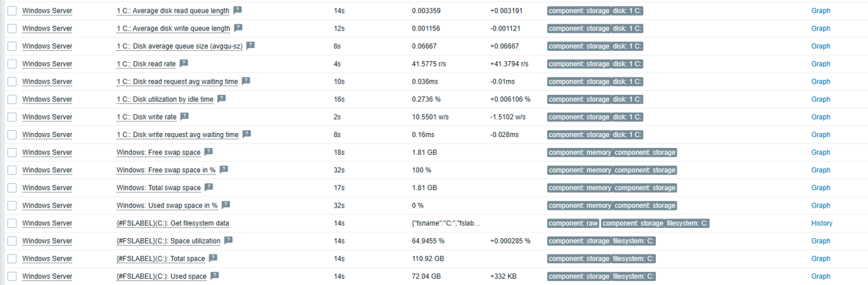Click 'disk: 1 C:' tag in Disk write rate row
868x285 pixels.
[x=627, y=117]
